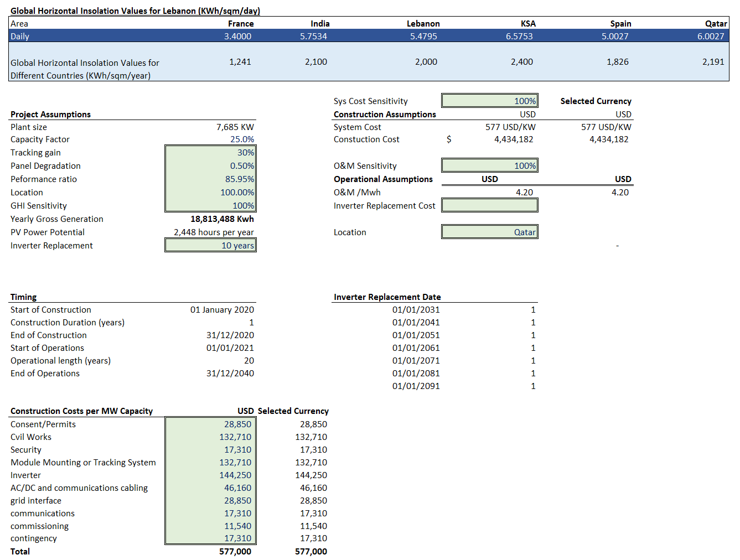Click the empty Inverter Replacement Cost cell
The height and width of the screenshot is (560, 740).
point(489,205)
